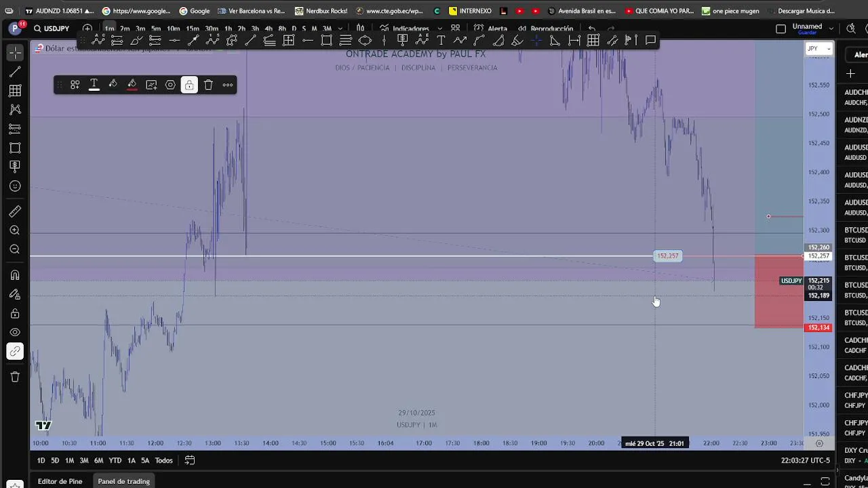The height and width of the screenshot is (488, 868).
Task: Toggle magnet mode snapping
Action: click(x=15, y=275)
